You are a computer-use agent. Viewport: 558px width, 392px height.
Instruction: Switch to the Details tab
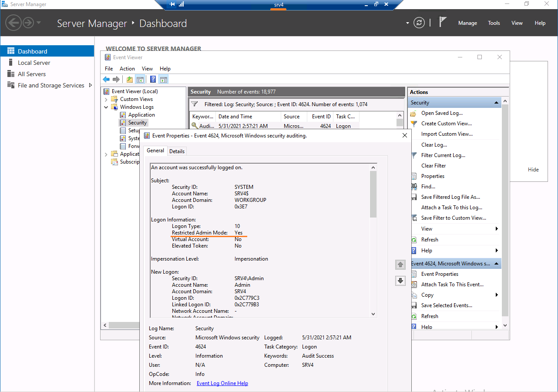[x=177, y=151]
